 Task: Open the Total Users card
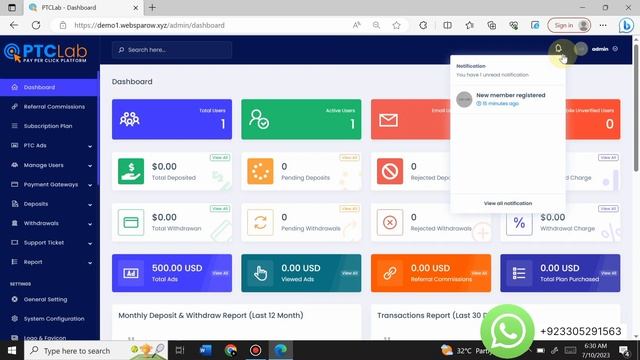point(172,119)
